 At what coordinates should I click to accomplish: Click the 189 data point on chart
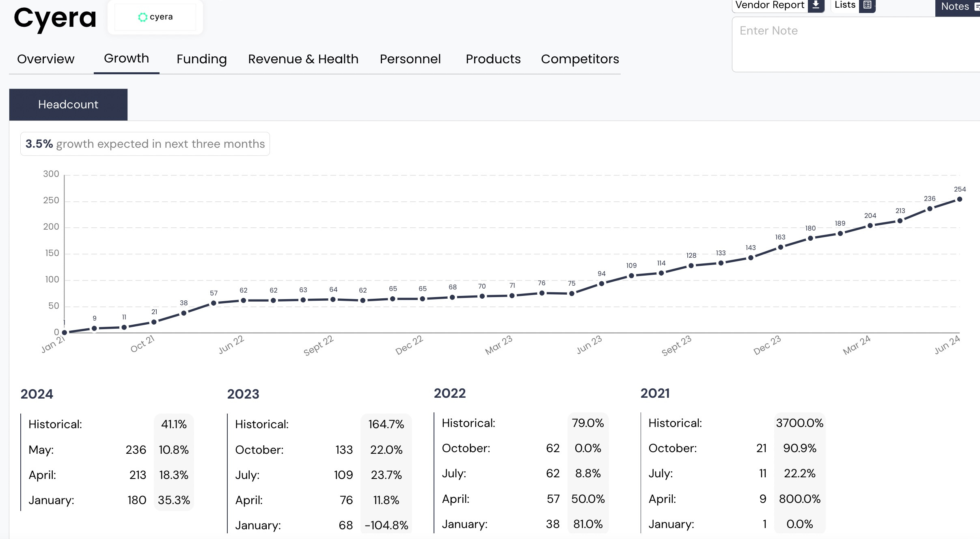(x=840, y=233)
